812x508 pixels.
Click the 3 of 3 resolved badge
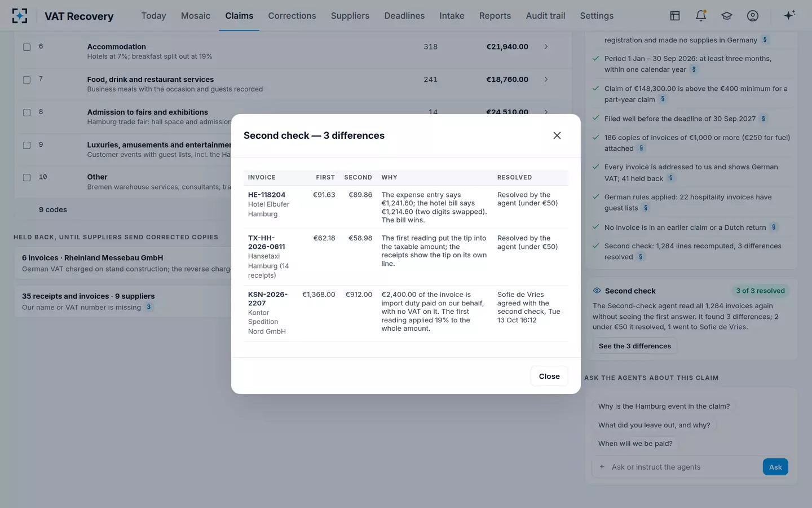[x=760, y=291]
